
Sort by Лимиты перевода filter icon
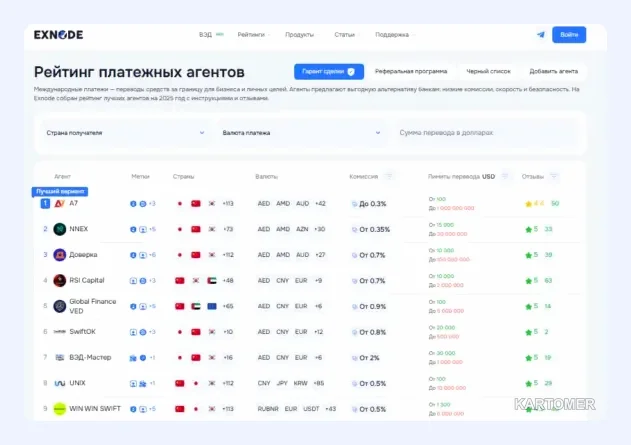[x=505, y=176]
